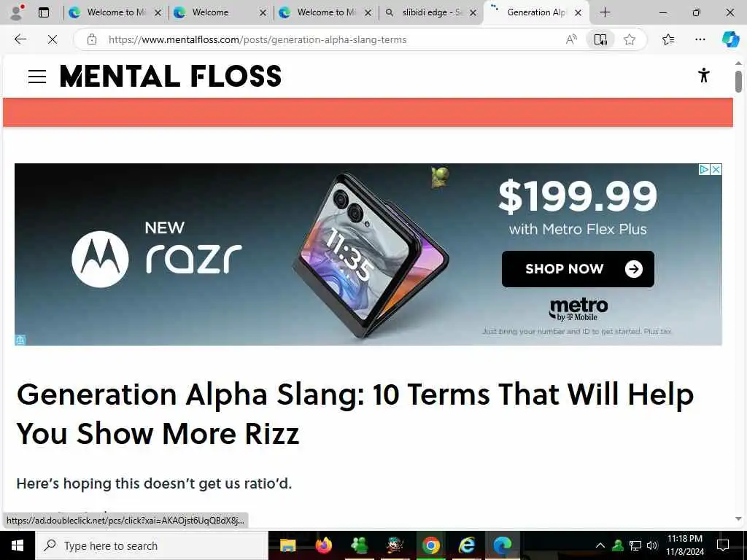The width and height of the screenshot is (747, 560).
Task: Click the page vertical scrollbar thumb
Action: pos(738,82)
